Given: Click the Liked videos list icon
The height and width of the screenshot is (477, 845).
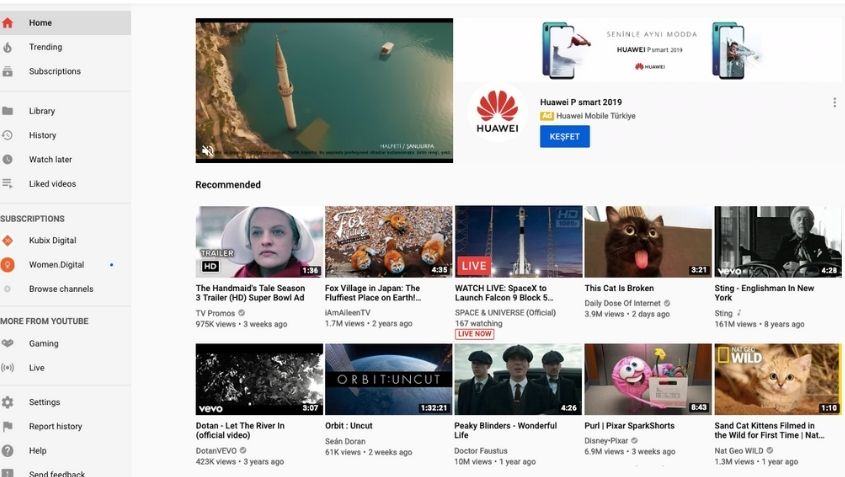Looking at the screenshot, I should pos(8,184).
